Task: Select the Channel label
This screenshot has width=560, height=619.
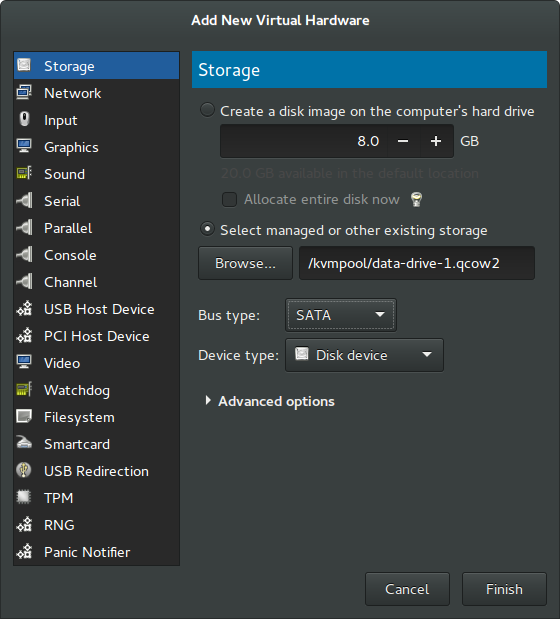Action: pos(71,282)
